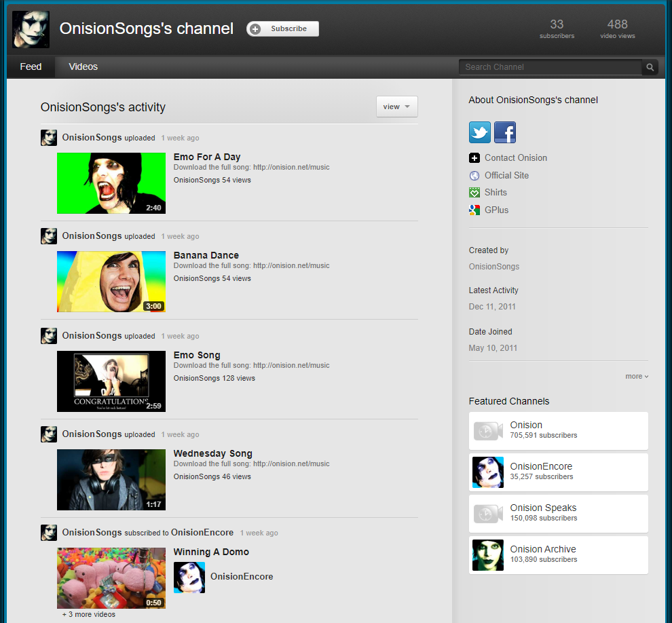Play the Wednesday Song video thumbnail
Screen dimensions: 672x623
click(x=111, y=480)
